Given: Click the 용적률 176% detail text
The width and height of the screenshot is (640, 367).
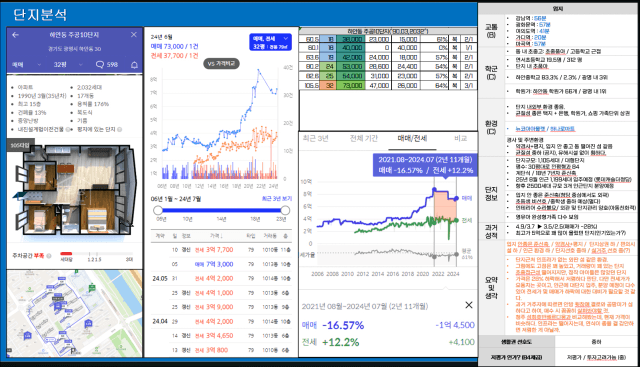Looking at the screenshot, I should [93, 104].
